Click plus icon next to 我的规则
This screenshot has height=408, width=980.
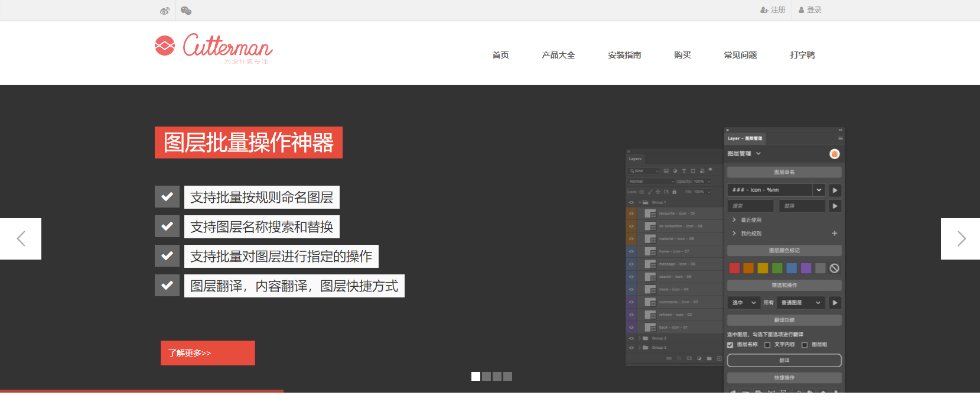[834, 234]
